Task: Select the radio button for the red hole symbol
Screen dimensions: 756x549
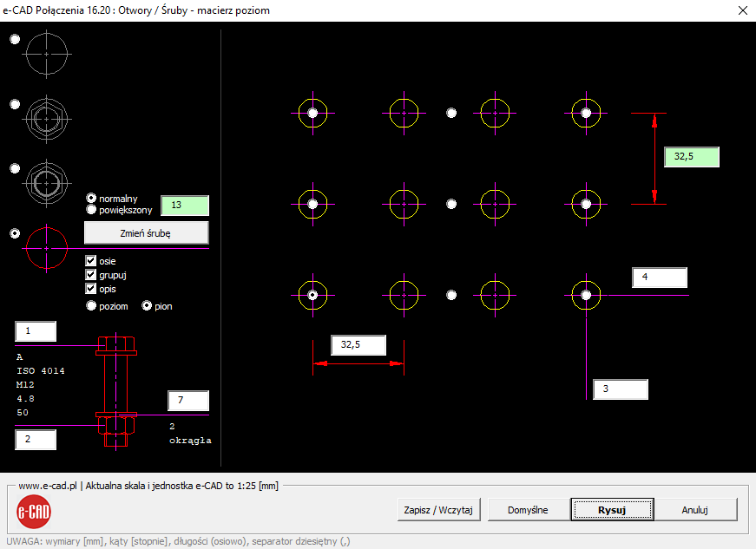Action: [15, 233]
